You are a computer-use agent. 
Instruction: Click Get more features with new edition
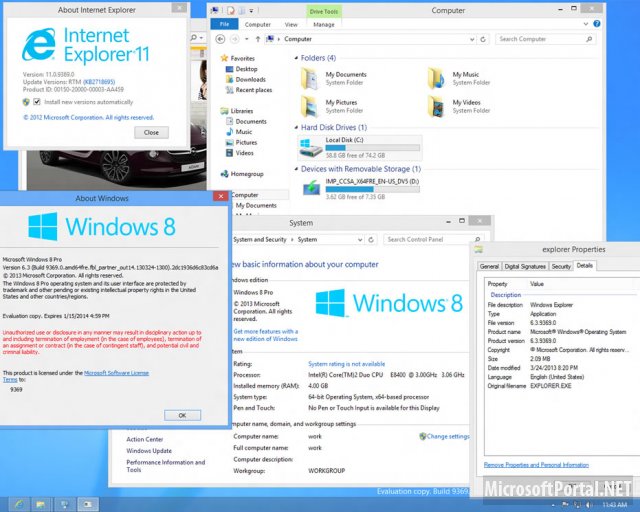pyautogui.click(x=265, y=335)
